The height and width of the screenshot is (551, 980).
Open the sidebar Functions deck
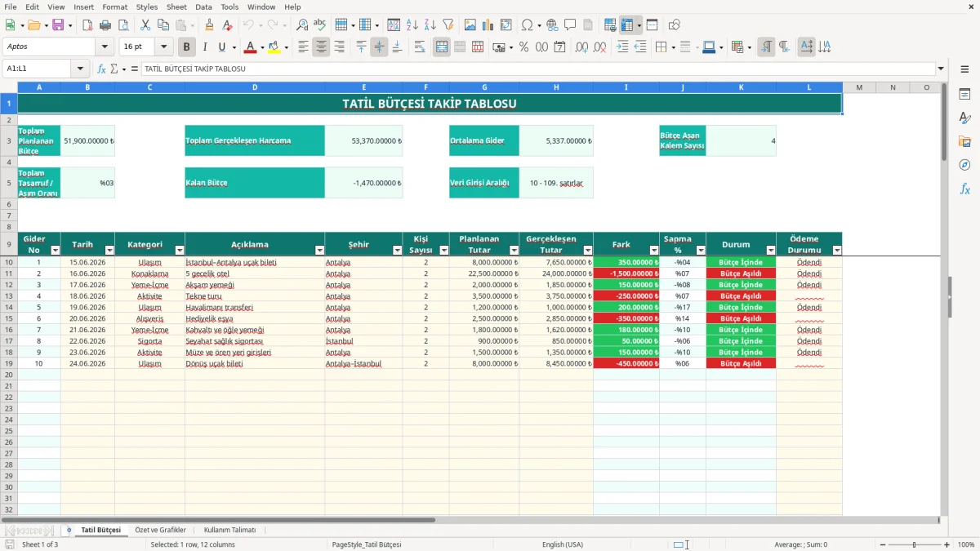coord(964,189)
